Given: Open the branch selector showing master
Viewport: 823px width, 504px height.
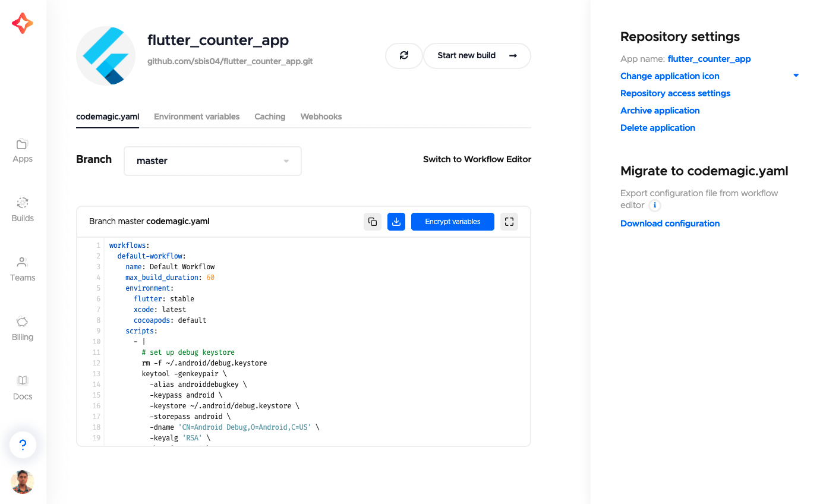Looking at the screenshot, I should pyautogui.click(x=212, y=160).
